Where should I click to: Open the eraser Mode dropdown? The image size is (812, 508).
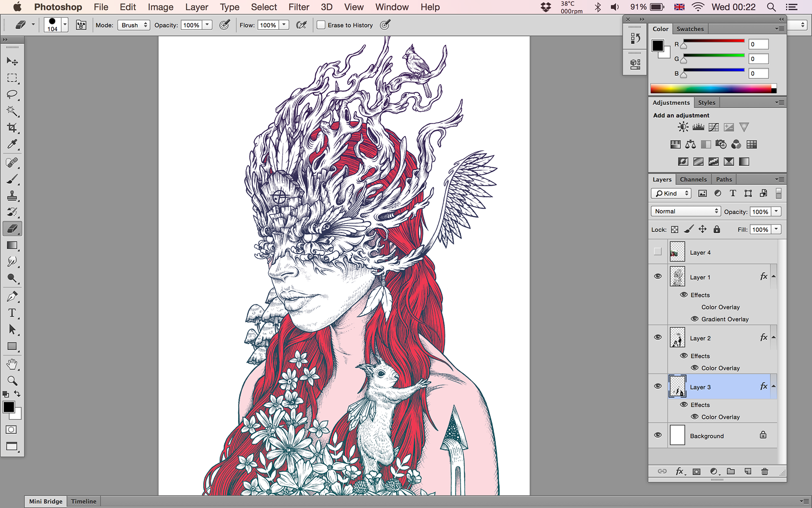134,25
